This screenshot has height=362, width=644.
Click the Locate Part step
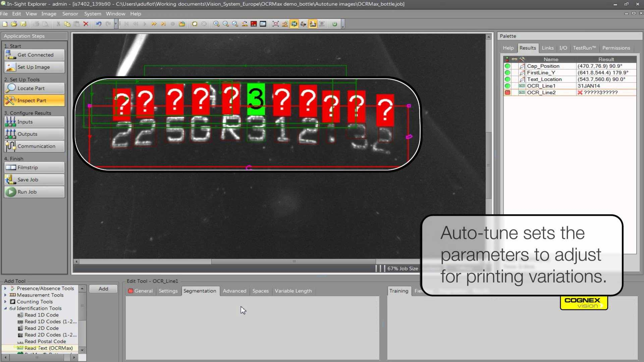tap(34, 88)
